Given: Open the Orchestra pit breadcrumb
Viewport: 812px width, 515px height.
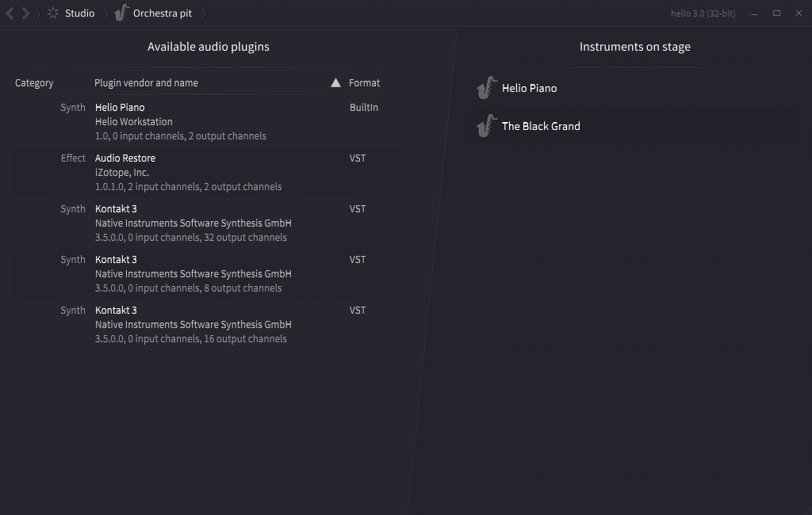Looking at the screenshot, I should 163,13.
